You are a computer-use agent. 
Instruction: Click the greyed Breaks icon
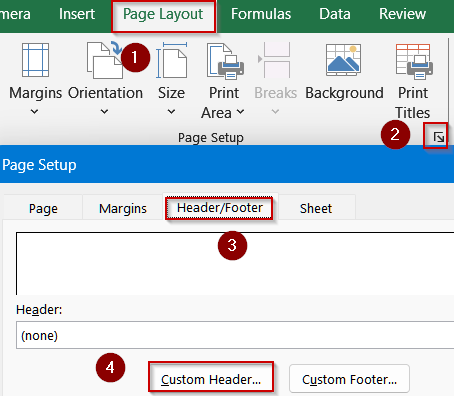click(x=275, y=60)
